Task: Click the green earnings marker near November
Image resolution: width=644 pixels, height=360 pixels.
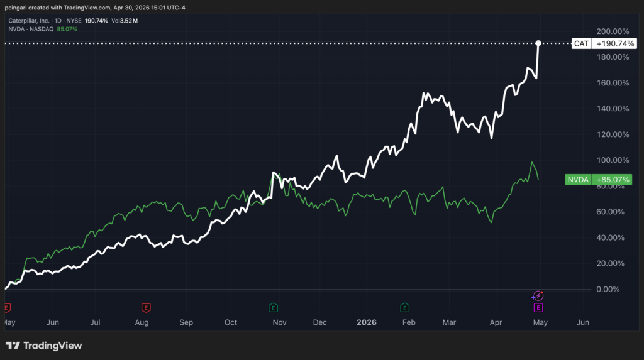Action: pos(273,307)
